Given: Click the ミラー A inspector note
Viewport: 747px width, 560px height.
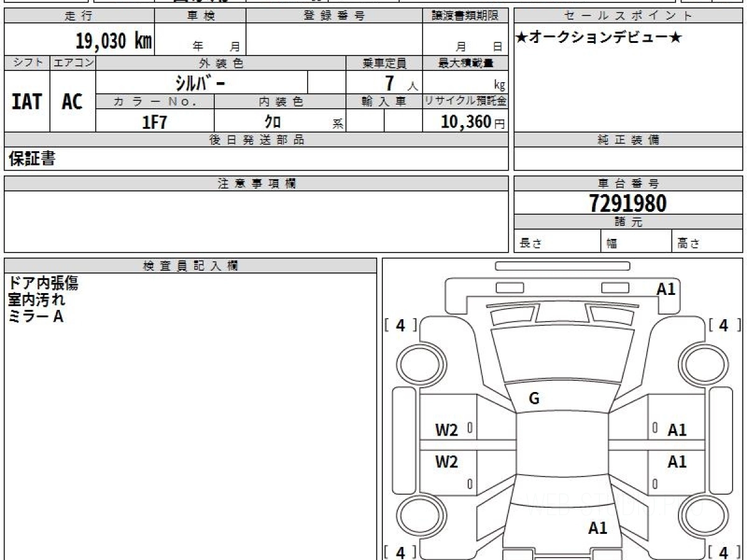Looking at the screenshot, I should click(35, 316).
